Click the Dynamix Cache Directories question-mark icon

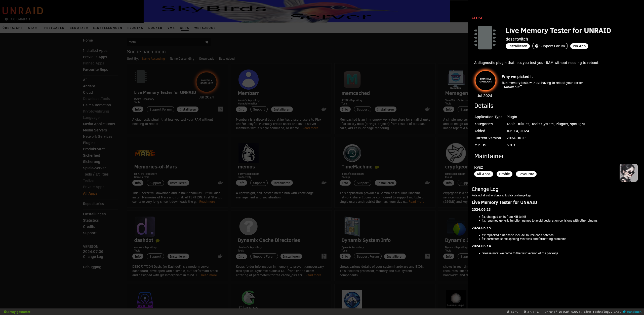[x=249, y=227]
